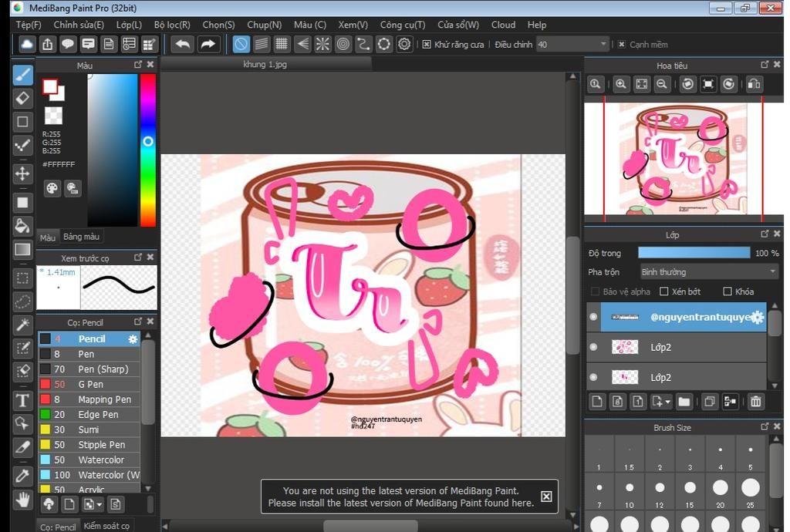Viewport: 790px width, 532px height.
Task: Select the Lasso selection tool
Action: click(x=22, y=301)
